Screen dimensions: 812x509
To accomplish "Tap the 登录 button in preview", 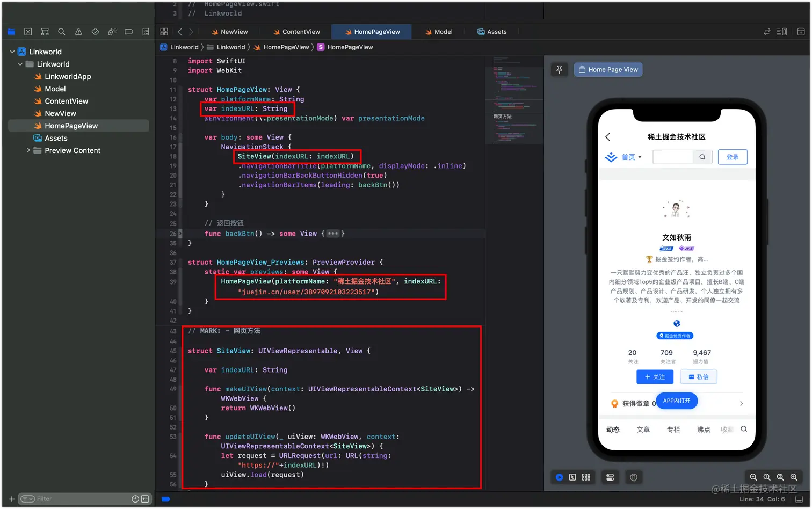I will 733,157.
